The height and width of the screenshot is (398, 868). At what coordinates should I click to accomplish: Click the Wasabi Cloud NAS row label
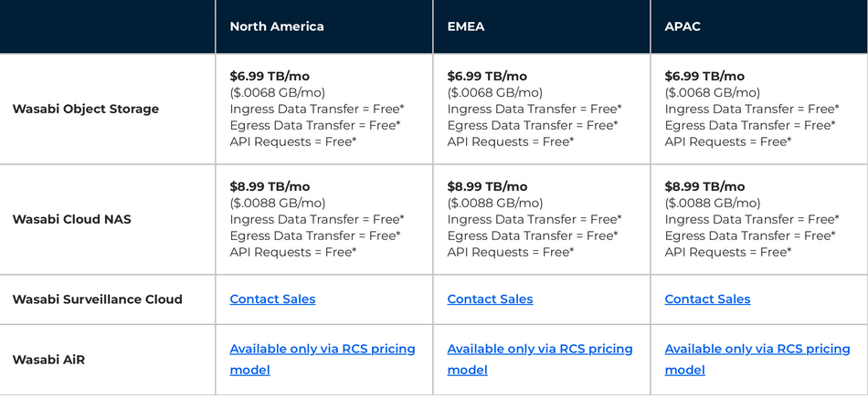tap(71, 220)
